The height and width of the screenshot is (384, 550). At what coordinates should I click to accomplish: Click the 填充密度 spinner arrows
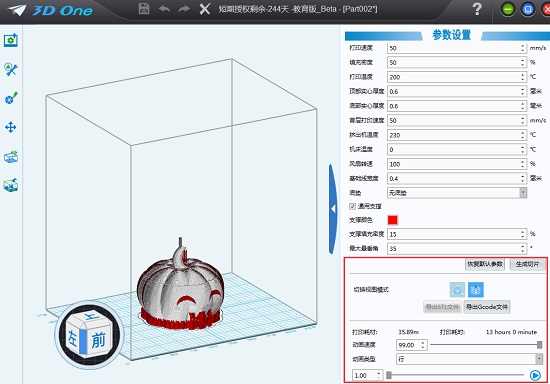click(523, 62)
